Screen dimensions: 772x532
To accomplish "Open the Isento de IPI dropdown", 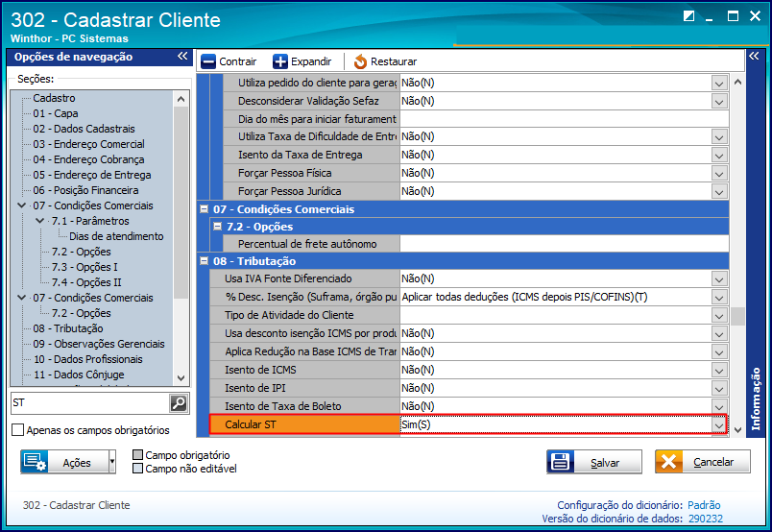I will [719, 388].
